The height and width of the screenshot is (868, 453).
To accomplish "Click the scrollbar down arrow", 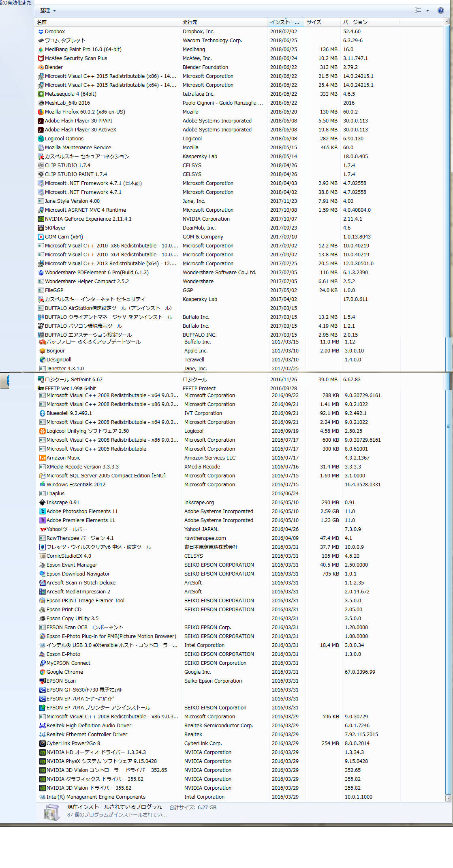I will 448,798.
